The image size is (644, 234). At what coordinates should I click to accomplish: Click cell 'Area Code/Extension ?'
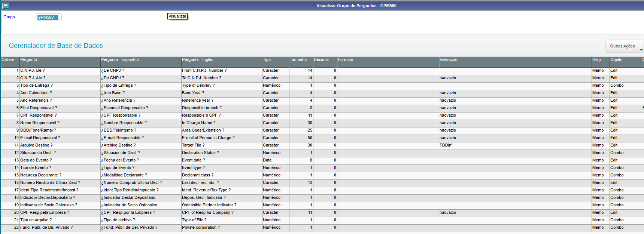pos(222,130)
